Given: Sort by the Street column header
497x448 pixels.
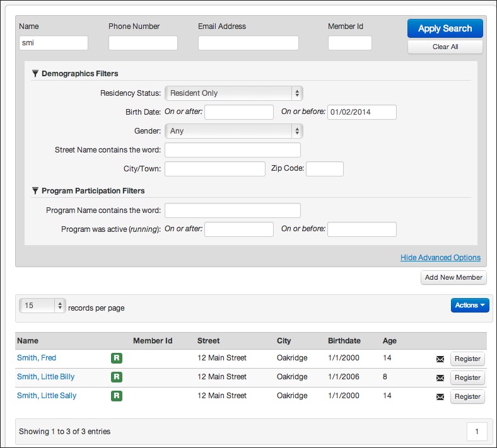Looking at the screenshot, I should pos(208,341).
